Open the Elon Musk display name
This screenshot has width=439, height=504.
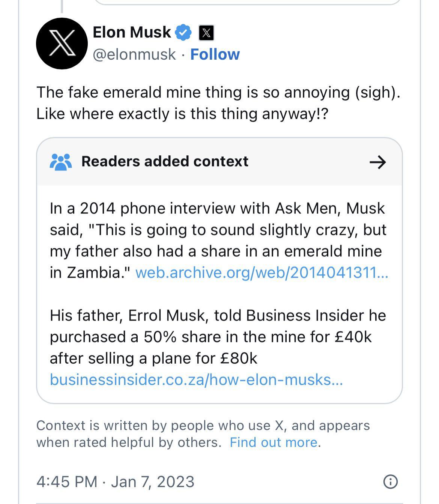pyautogui.click(x=132, y=33)
